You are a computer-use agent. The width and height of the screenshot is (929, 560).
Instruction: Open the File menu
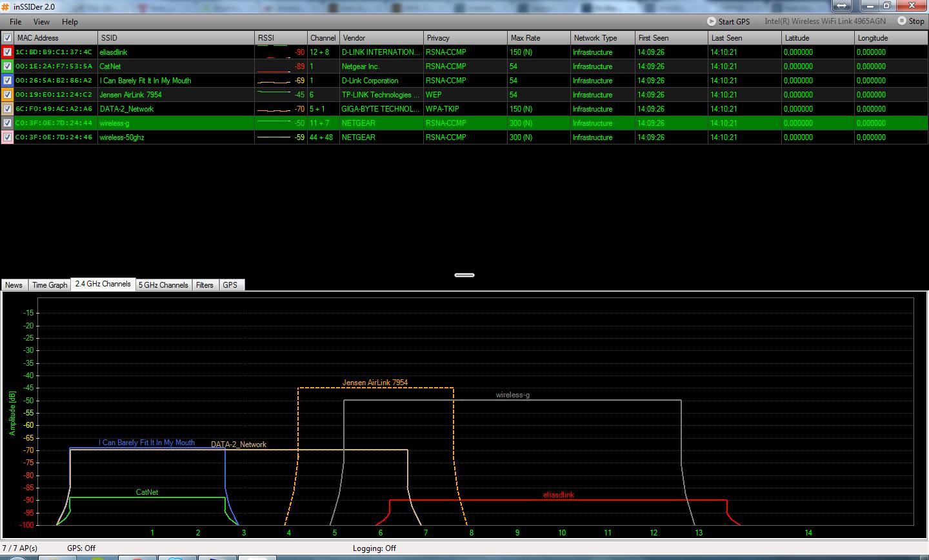(15, 22)
